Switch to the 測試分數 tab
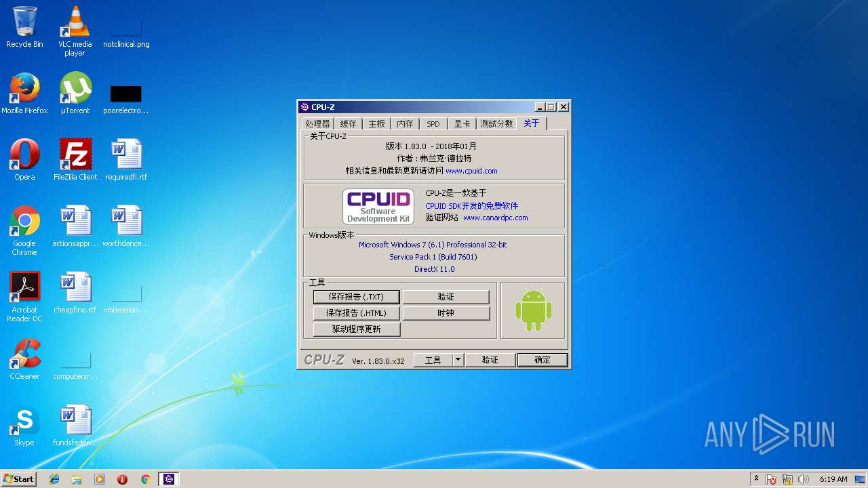The height and width of the screenshot is (488, 868). point(496,123)
